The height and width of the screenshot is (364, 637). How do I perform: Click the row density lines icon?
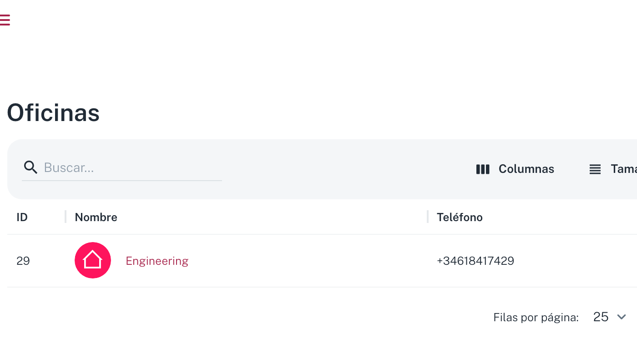point(595,169)
